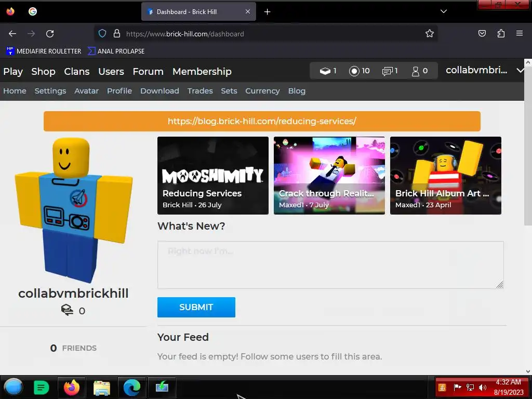Open MEDIAFIRE ROULETTER bookmark
Image resolution: width=532 pixels, height=399 pixels.
click(x=44, y=51)
